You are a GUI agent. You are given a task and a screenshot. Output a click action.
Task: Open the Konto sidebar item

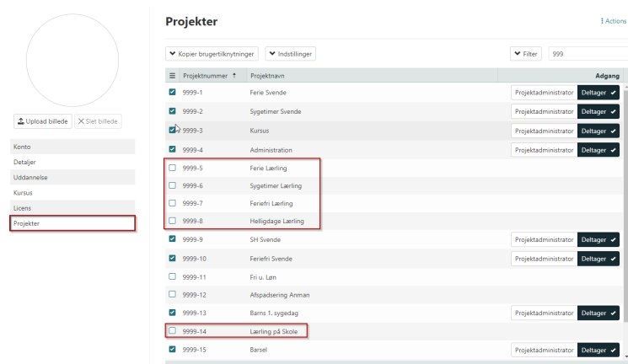click(x=72, y=147)
